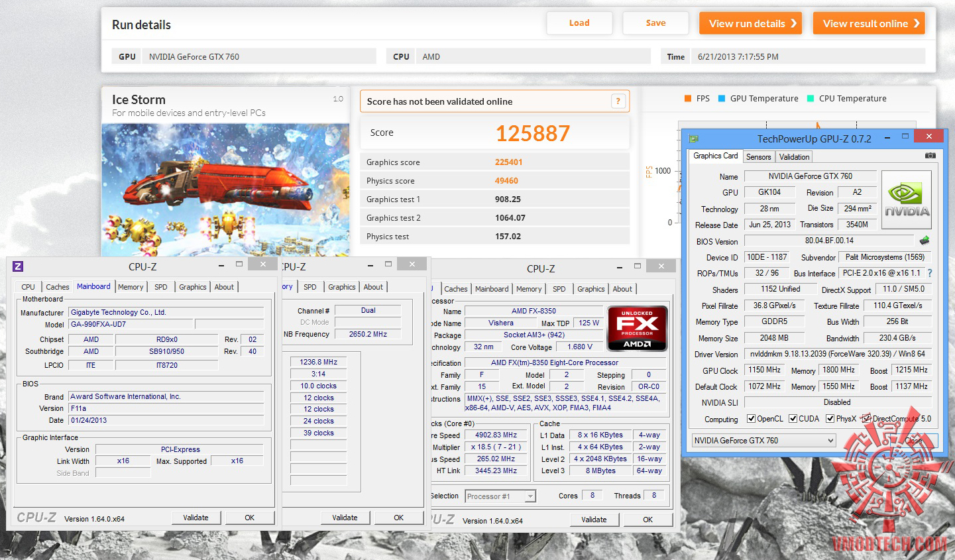This screenshot has height=560, width=955.
Task: Click the overall score 125887
Action: [533, 133]
